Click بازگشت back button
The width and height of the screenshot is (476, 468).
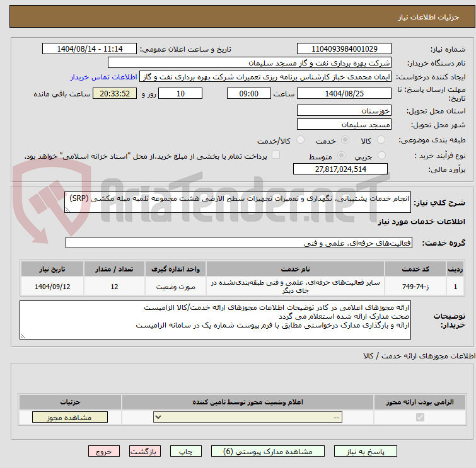[145, 452]
